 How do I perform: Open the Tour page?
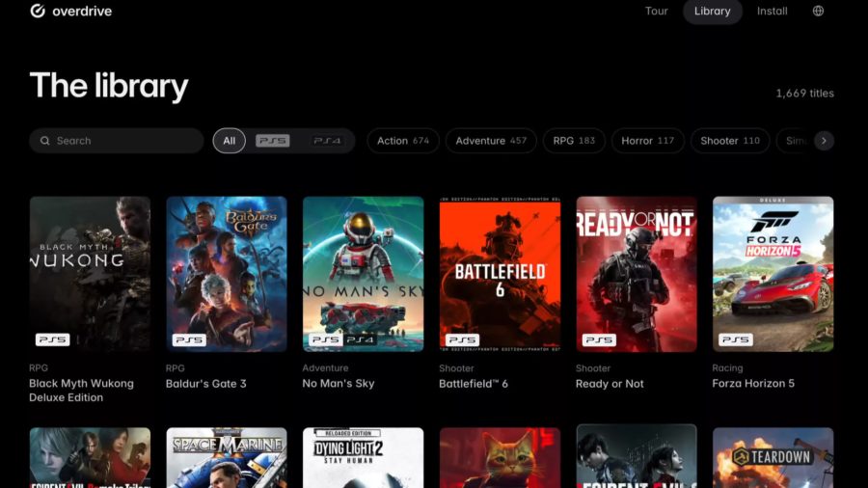pyautogui.click(x=657, y=11)
